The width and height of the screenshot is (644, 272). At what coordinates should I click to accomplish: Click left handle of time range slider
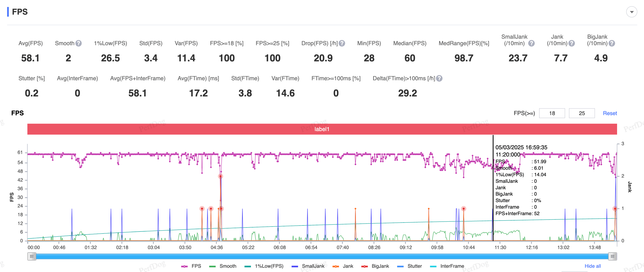[32, 256]
